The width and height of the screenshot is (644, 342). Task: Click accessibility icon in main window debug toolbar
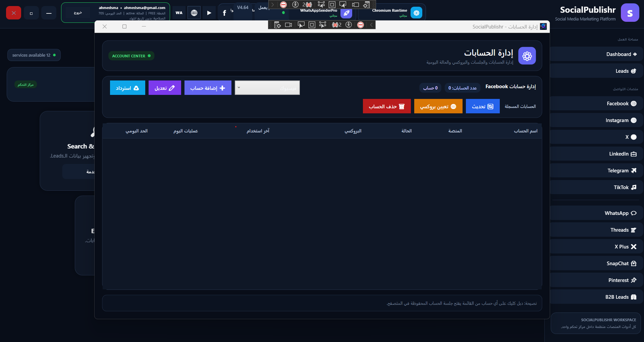coord(295,5)
